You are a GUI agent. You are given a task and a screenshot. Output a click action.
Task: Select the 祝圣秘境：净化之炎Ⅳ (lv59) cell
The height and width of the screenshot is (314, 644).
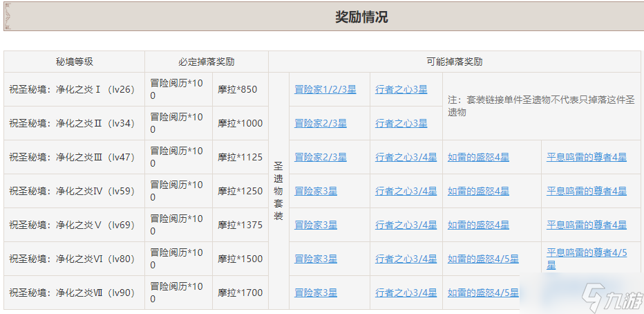(75, 191)
